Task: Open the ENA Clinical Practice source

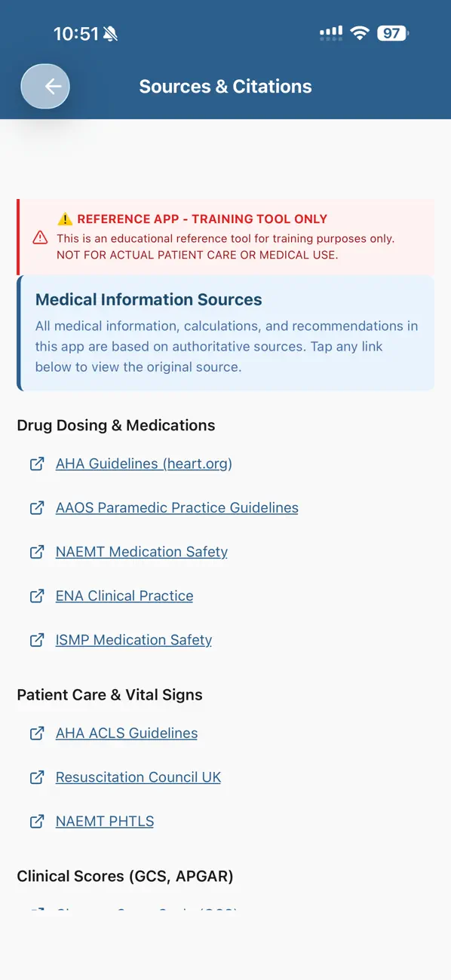Action: [x=124, y=596]
